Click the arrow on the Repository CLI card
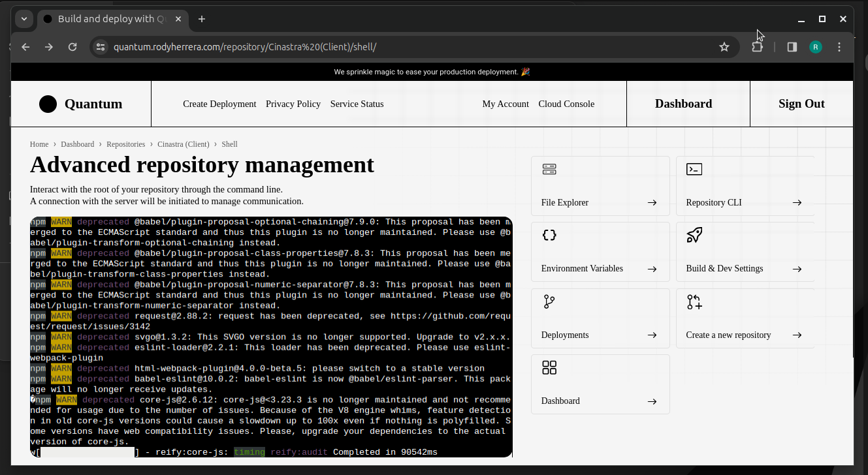This screenshot has width=868, height=475. coord(797,203)
